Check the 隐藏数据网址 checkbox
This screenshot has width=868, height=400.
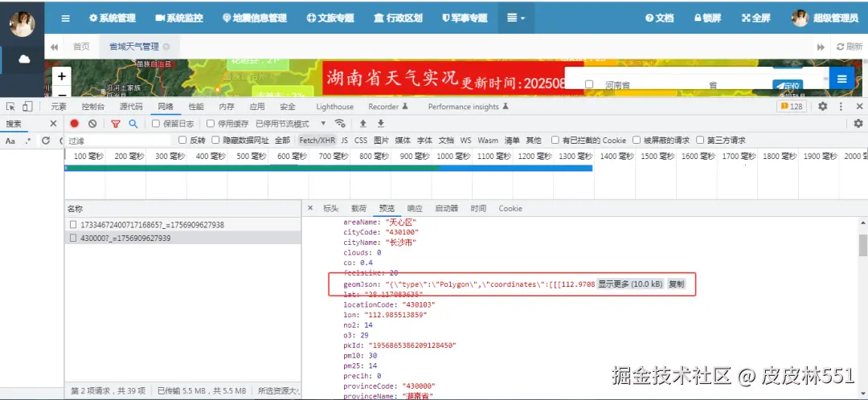(x=216, y=140)
